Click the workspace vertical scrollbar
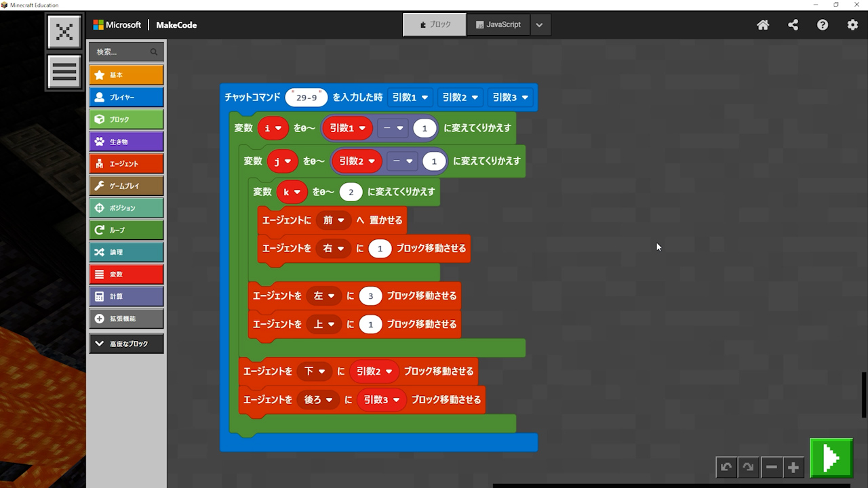The width and height of the screenshot is (868, 488). pyautogui.click(x=864, y=394)
